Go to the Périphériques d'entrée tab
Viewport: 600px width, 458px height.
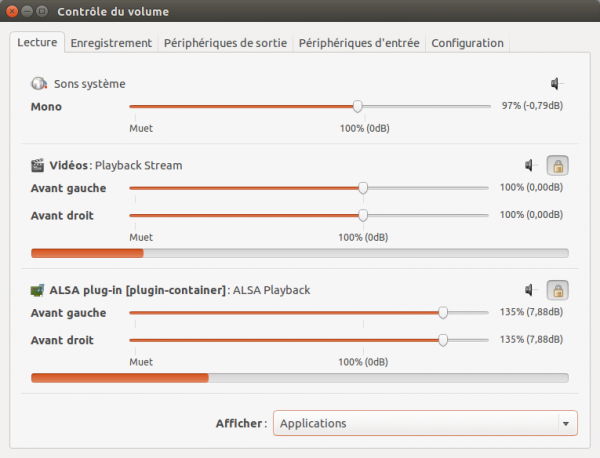[x=361, y=43]
